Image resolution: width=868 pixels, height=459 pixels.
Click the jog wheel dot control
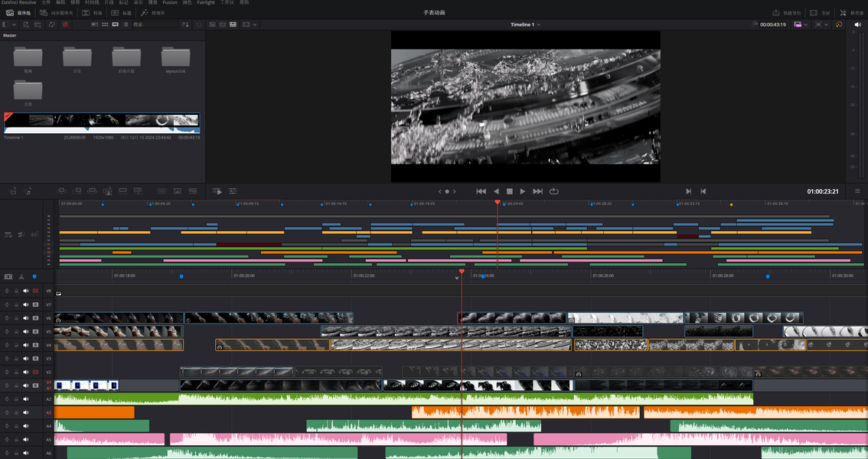coord(447,191)
